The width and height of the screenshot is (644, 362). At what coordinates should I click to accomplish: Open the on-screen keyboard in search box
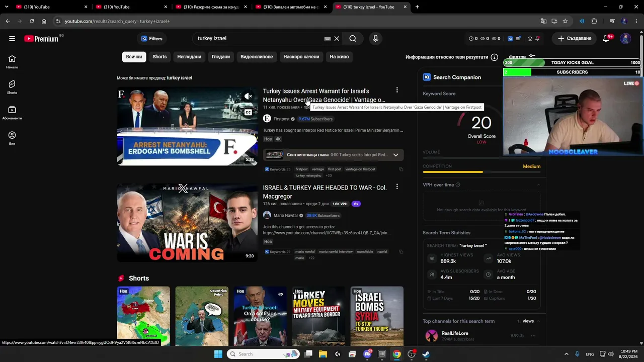tap(328, 38)
